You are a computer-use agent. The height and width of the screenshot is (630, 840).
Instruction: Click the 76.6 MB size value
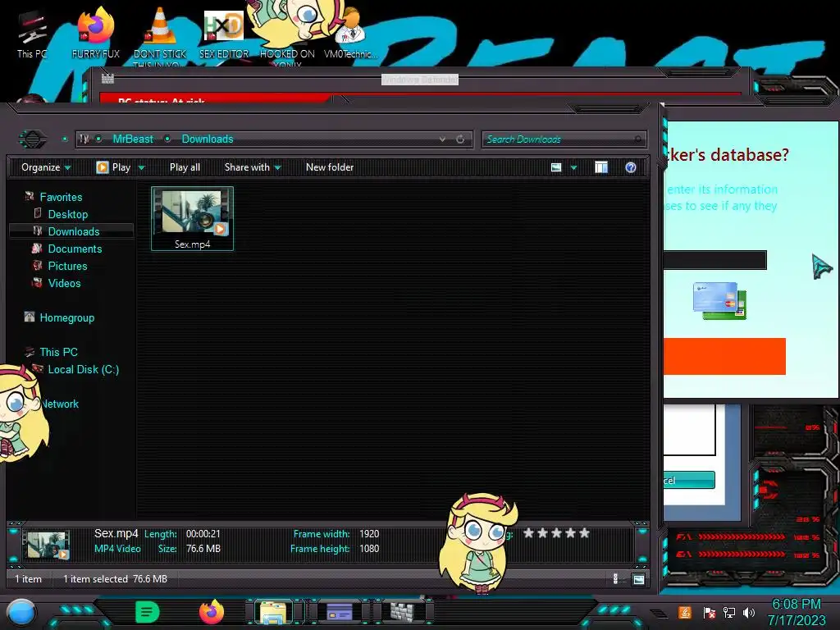[x=203, y=549]
